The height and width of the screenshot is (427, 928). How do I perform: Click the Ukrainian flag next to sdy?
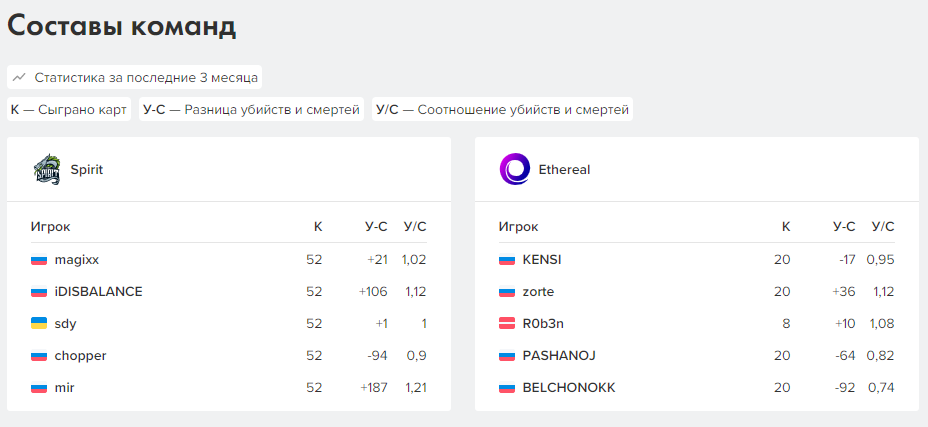(x=39, y=324)
